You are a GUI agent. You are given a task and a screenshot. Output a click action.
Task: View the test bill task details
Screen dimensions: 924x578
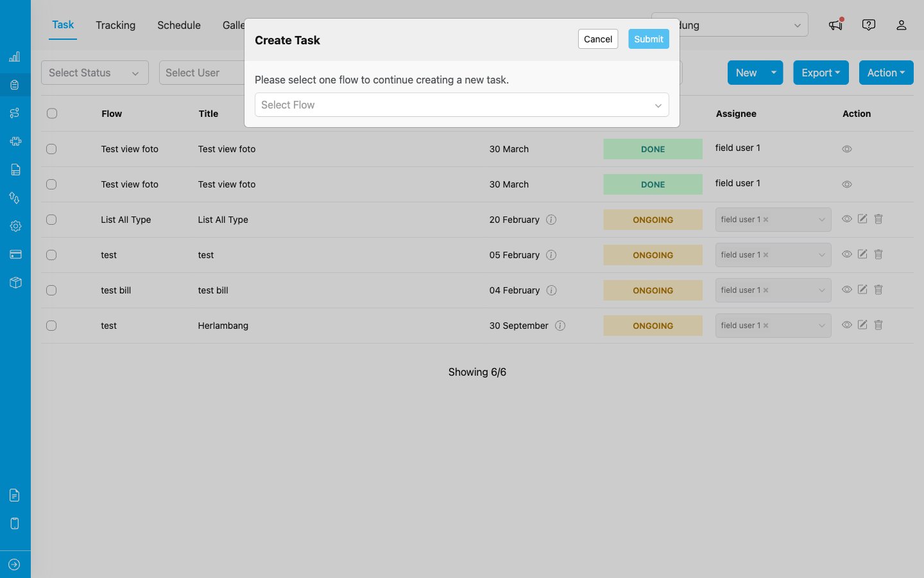[x=847, y=290]
